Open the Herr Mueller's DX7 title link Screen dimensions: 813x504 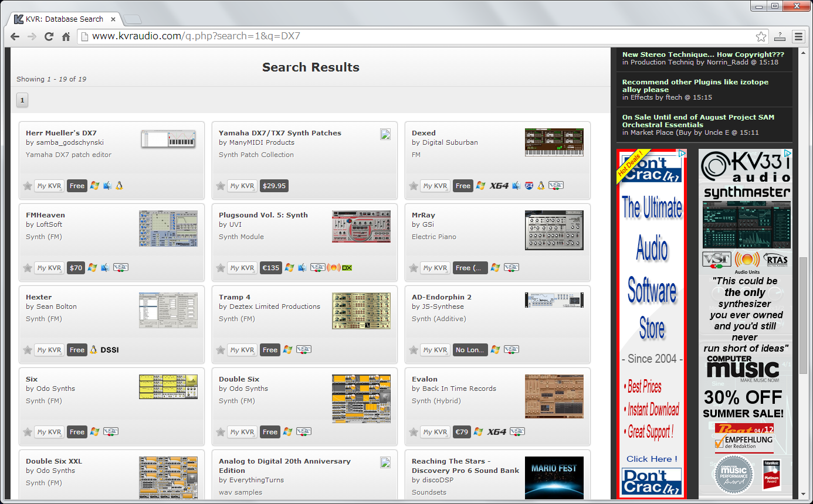[x=61, y=133]
